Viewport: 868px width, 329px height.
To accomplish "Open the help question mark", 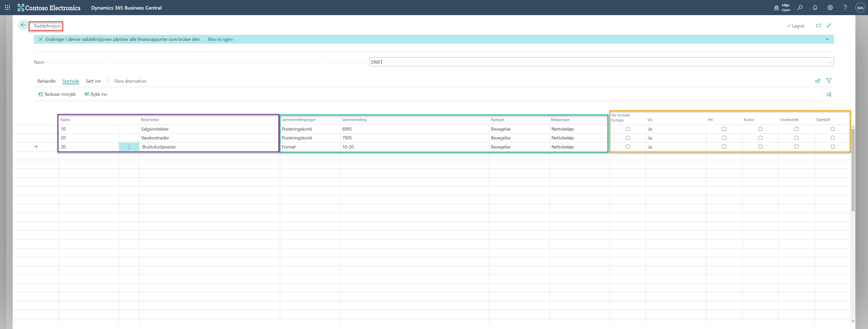I will [845, 7].
